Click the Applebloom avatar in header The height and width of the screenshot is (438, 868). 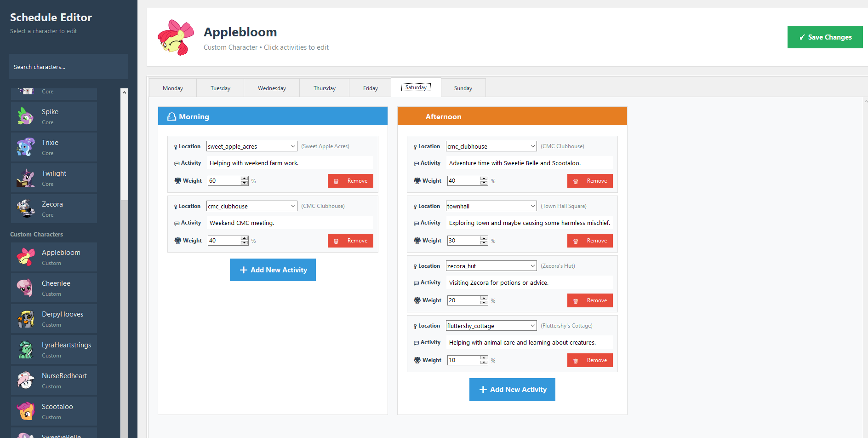click(176, 37)
